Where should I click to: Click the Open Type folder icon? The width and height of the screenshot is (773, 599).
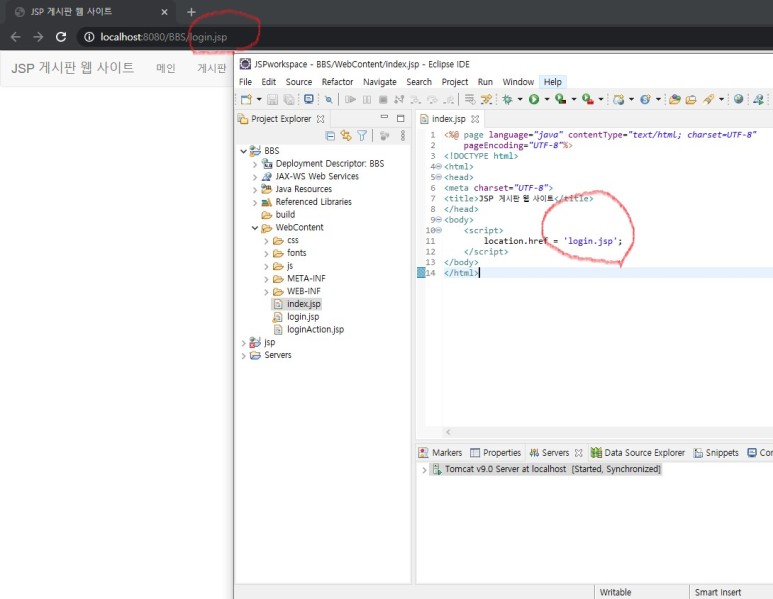pos(675,100)
